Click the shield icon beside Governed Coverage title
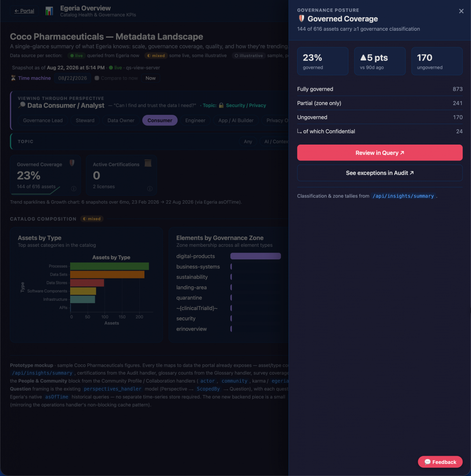Screen dimensions: 471x476 pyautogui.click(x=301, y=19)
